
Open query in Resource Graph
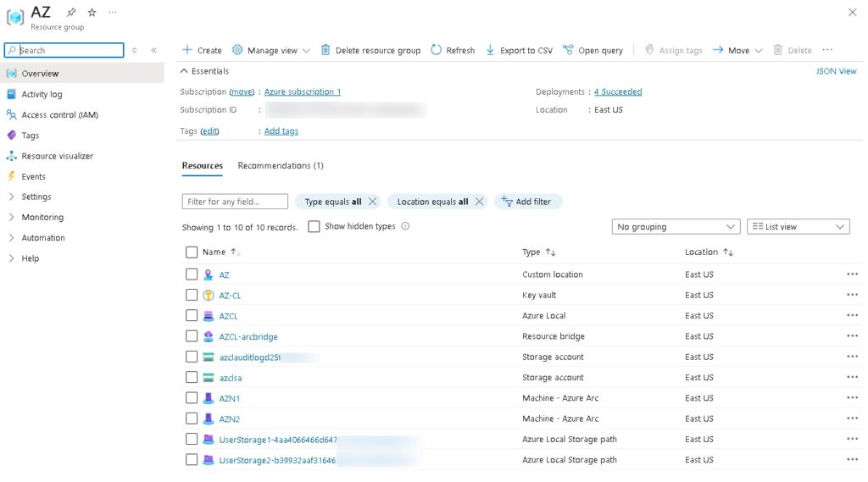click(593, 50)
